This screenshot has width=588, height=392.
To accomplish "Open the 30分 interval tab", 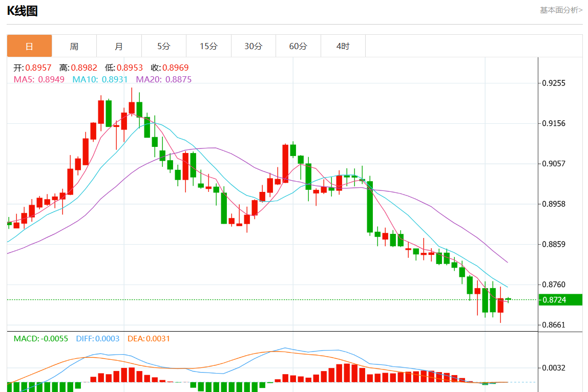I will coord(254,46).
